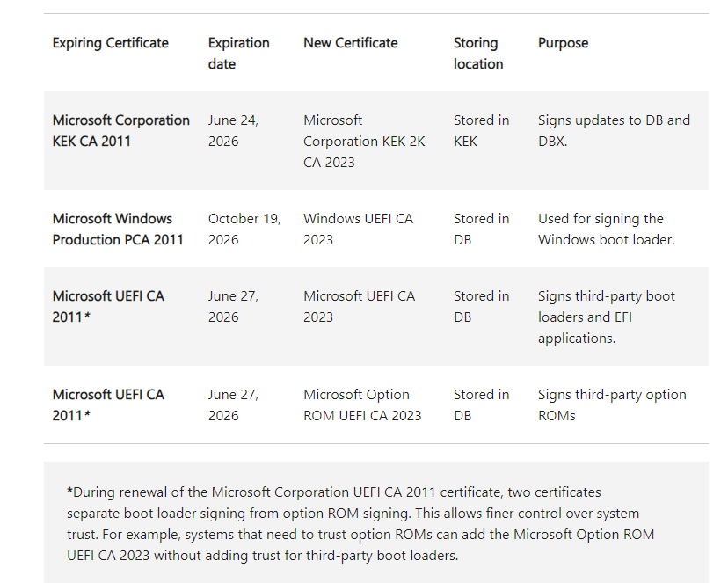
Task: Click 'Stored in DB' in Option ROM row
Action: 482,404
